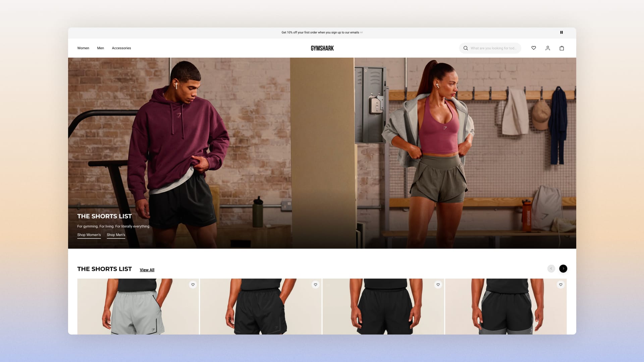Favorite the second black shorts product

315,285
